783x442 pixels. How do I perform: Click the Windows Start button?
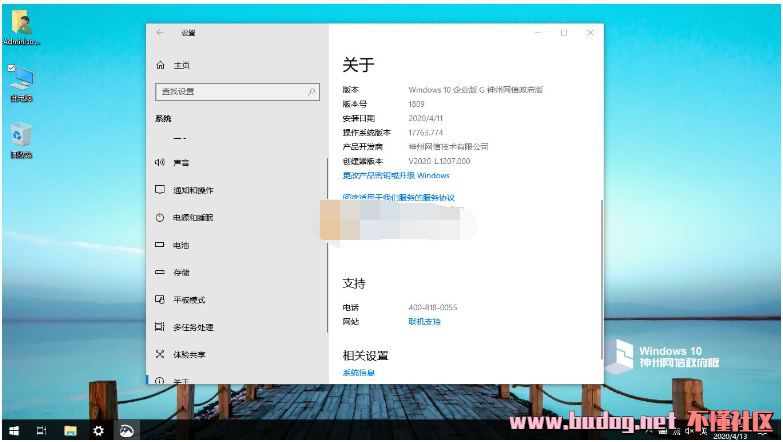[14, 431]
